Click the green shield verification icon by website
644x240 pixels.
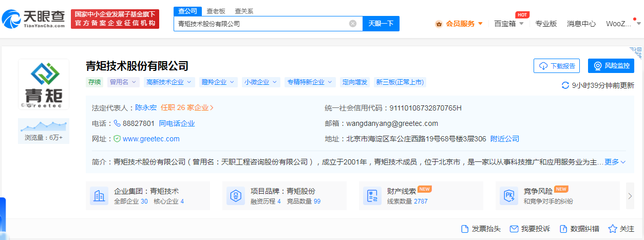point(117,139)
